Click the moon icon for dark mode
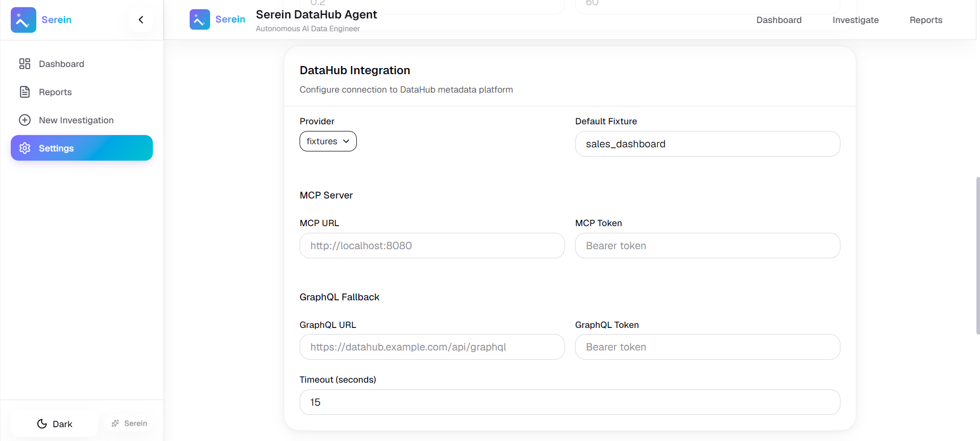This screenshot has height=441, width=980. click(42, 424)
